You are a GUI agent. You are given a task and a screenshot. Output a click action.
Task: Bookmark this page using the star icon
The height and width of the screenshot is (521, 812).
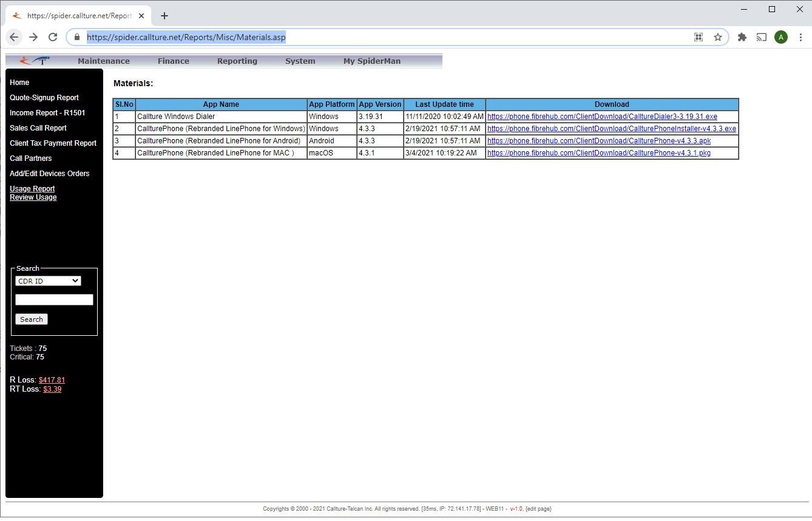[718, 37]
